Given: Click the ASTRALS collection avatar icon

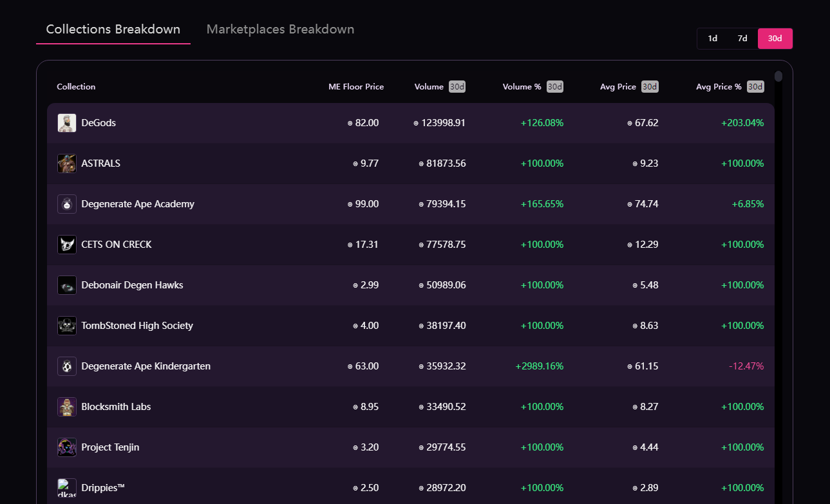Looking at the screenshot, I should coord(67,163).
